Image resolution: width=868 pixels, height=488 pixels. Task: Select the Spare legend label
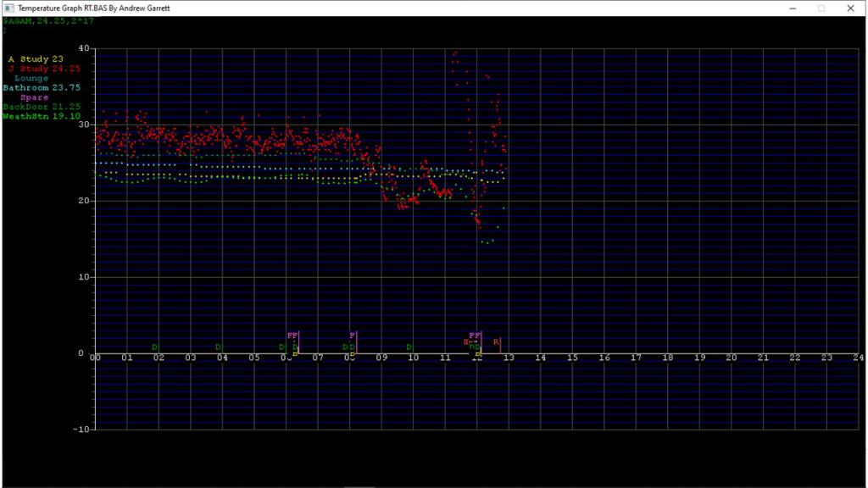click(x=34, y=97)
